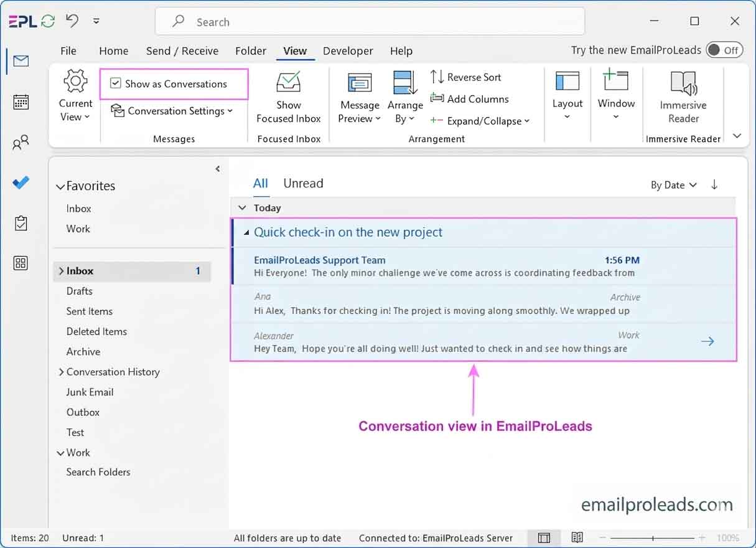The width and height of the screenshot is (756, 548).
Task: Open Arrange By options
Action: (x=405, y=98)
